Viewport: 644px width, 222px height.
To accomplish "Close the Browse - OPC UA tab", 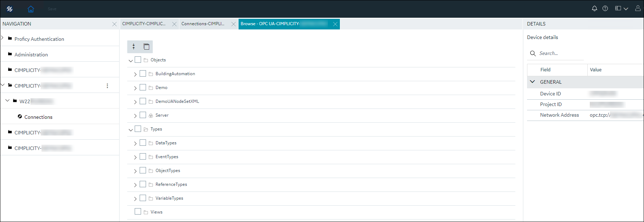I will click(x=335, y=24).
